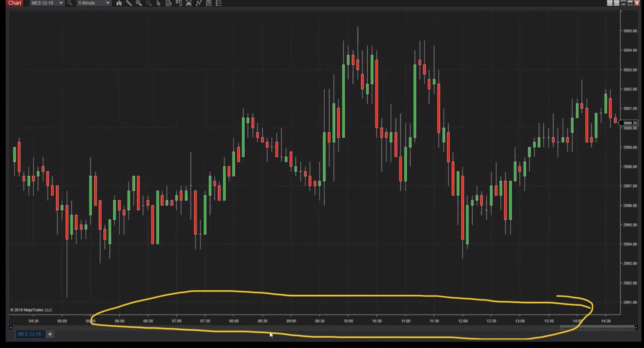Open the data box icon
This screenshot has height=348, width=644.
(168, 3)
